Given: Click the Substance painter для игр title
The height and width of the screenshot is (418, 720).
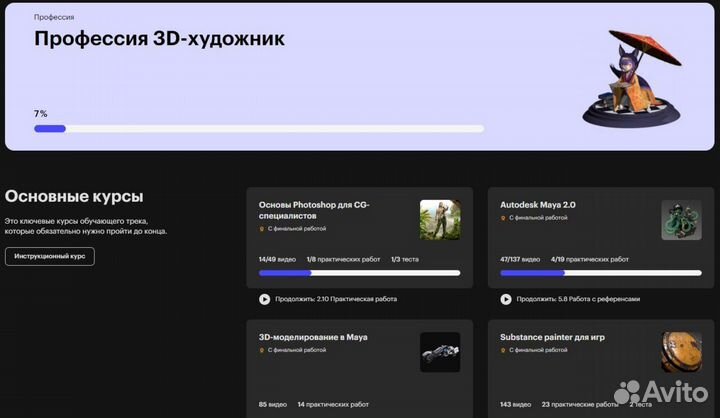Looking at the screenshot, I should (552, 337).
